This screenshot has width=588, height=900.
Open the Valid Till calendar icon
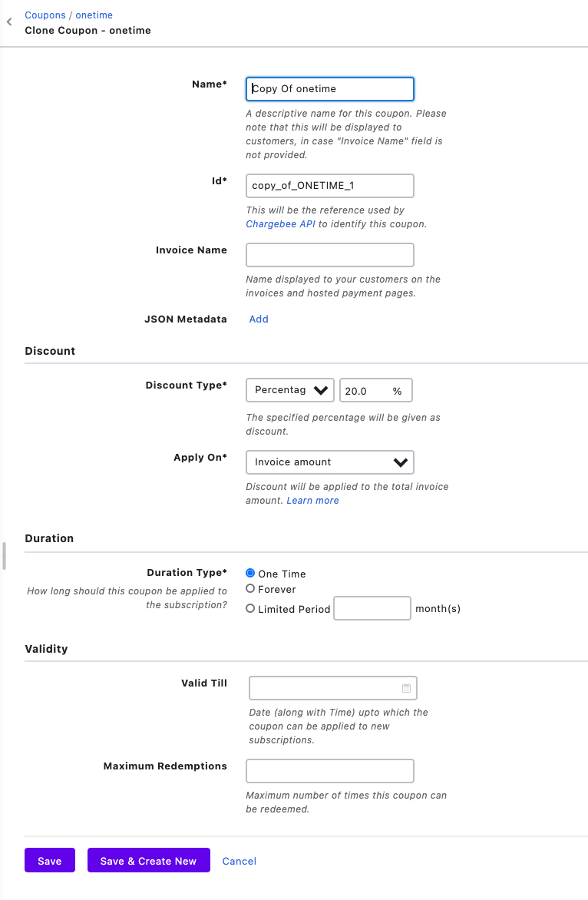[406, 688]
